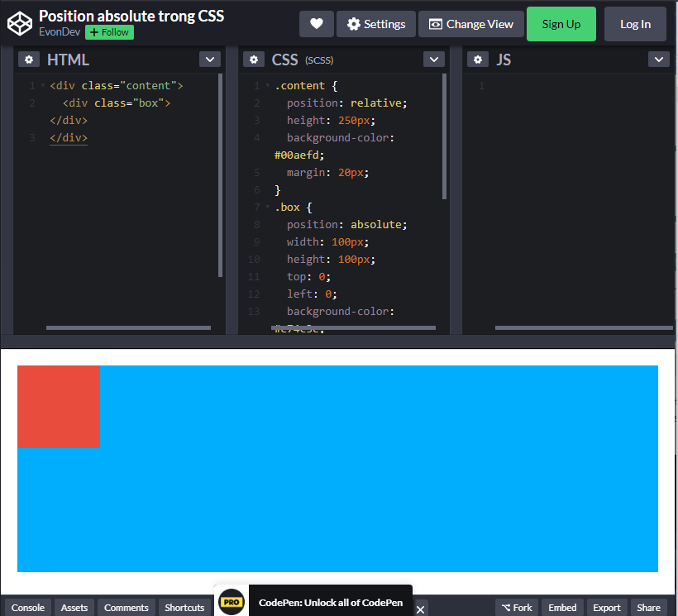Fold the .box rule code arrow
The width and height of the screenshot is (678, 616).
[268, 207]
